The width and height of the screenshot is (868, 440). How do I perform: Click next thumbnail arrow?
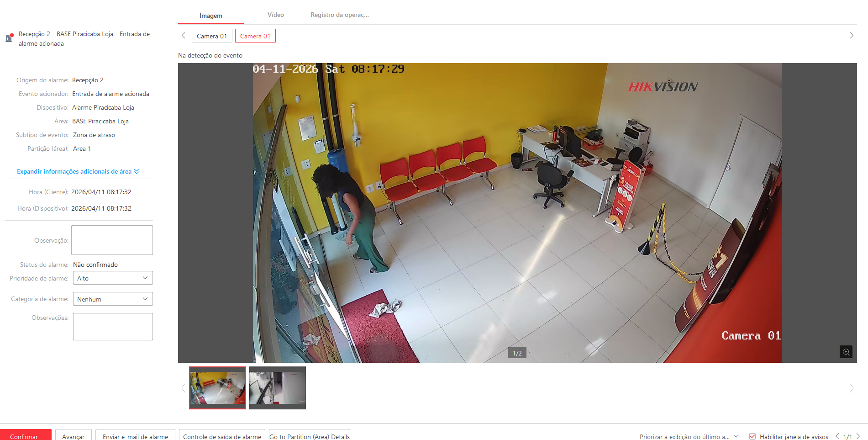851,388
